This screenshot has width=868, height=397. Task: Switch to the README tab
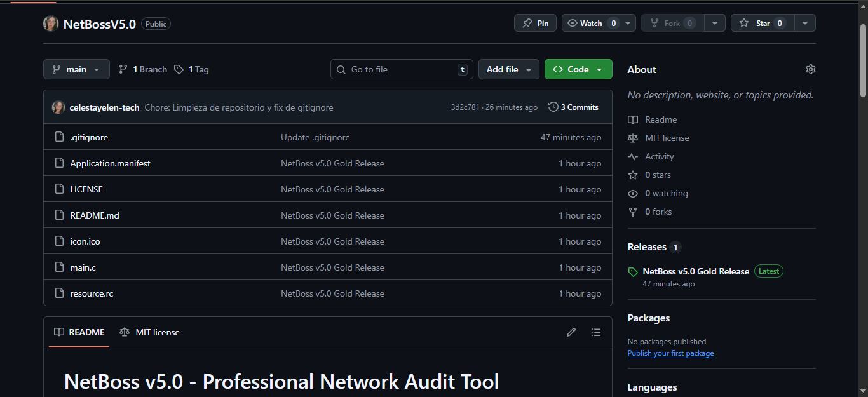[x=79, y=332]
